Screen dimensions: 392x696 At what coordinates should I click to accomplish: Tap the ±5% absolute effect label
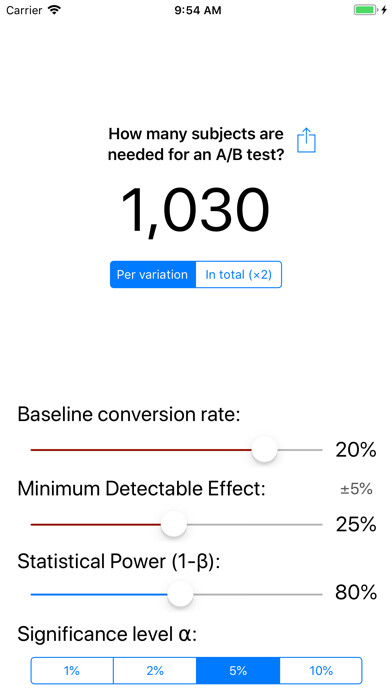click(x=356, y=489)
